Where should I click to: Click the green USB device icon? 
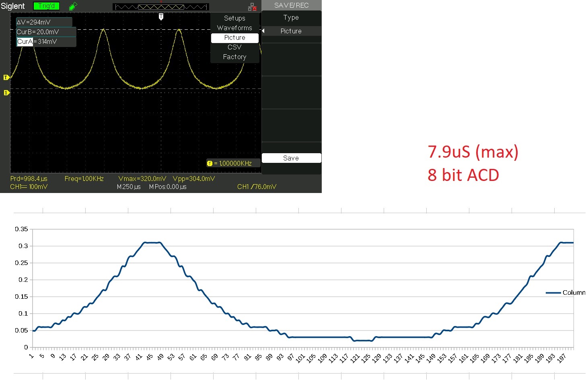coord(73,6)
